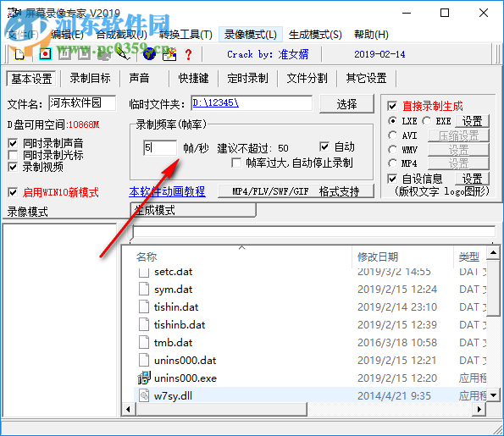Start recording with the red dot icon
Image resolution: width=504 pixels, height=436 pixels.
coord(45,54)
